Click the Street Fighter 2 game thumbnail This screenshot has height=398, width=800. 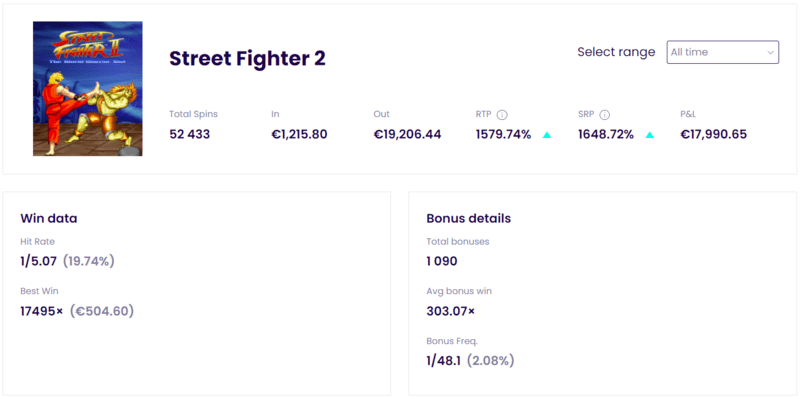88,88
